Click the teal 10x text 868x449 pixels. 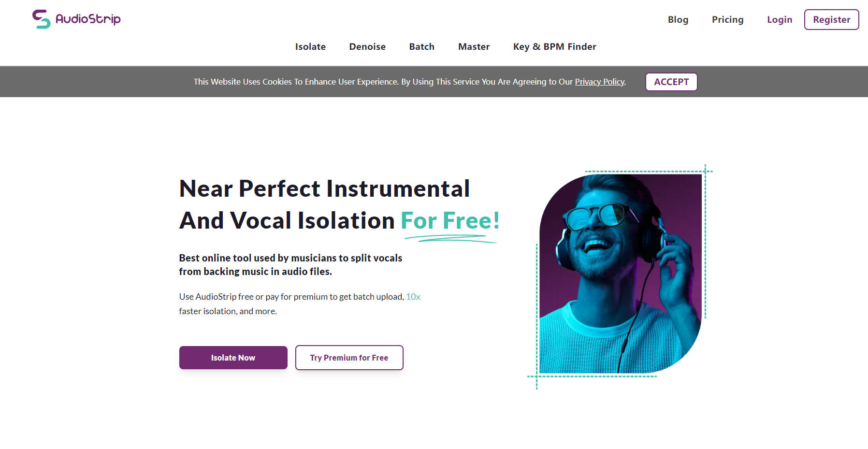413,297
